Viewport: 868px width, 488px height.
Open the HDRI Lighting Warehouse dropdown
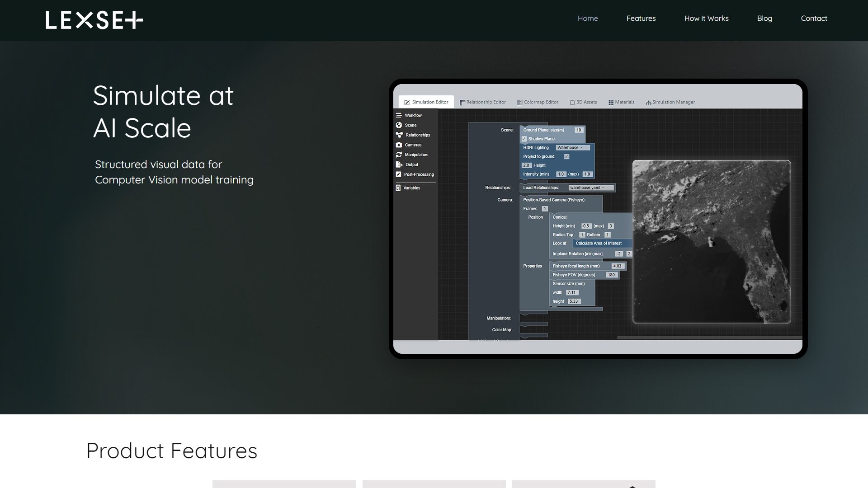(x=572, y=147)
